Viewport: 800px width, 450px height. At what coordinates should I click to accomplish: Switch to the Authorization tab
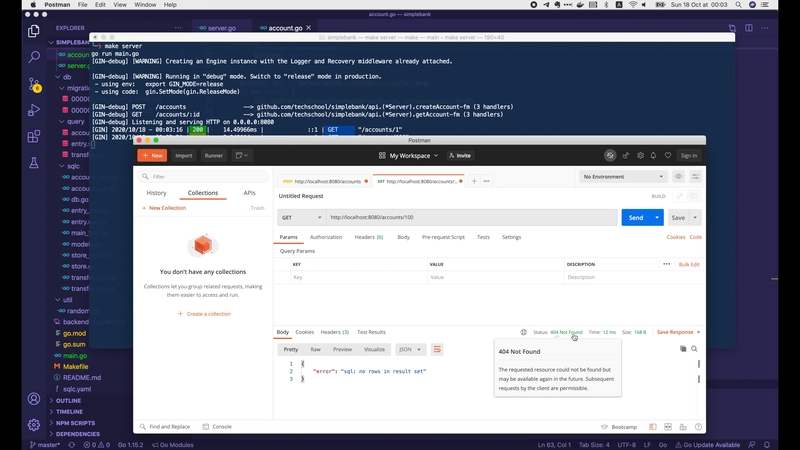click(325, 237)
